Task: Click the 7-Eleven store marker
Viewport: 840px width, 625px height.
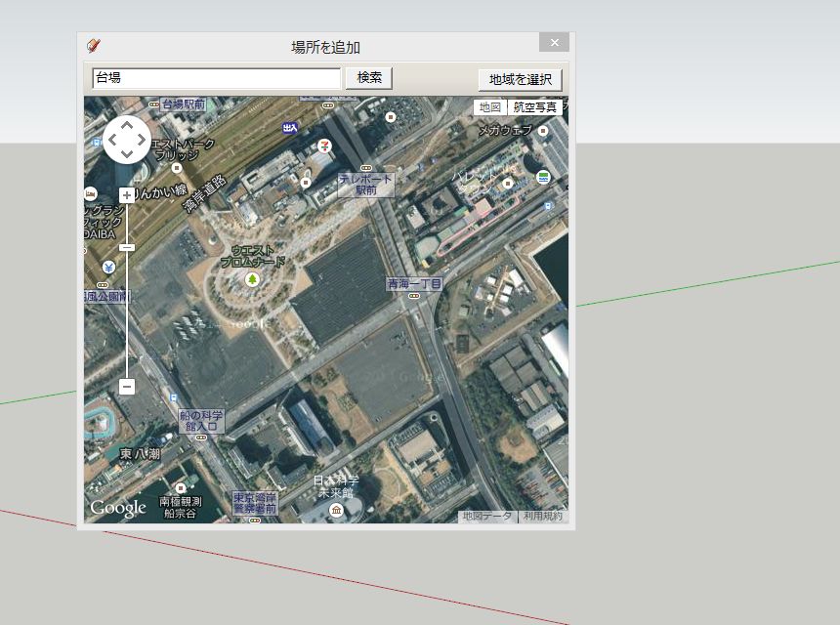Action: pyautogui.click(x=324, y=146)
